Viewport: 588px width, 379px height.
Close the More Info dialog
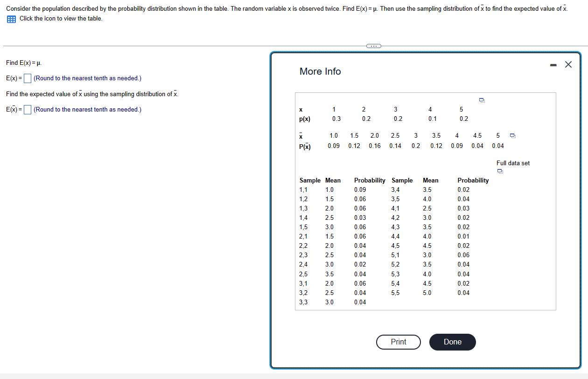(568, 65)
